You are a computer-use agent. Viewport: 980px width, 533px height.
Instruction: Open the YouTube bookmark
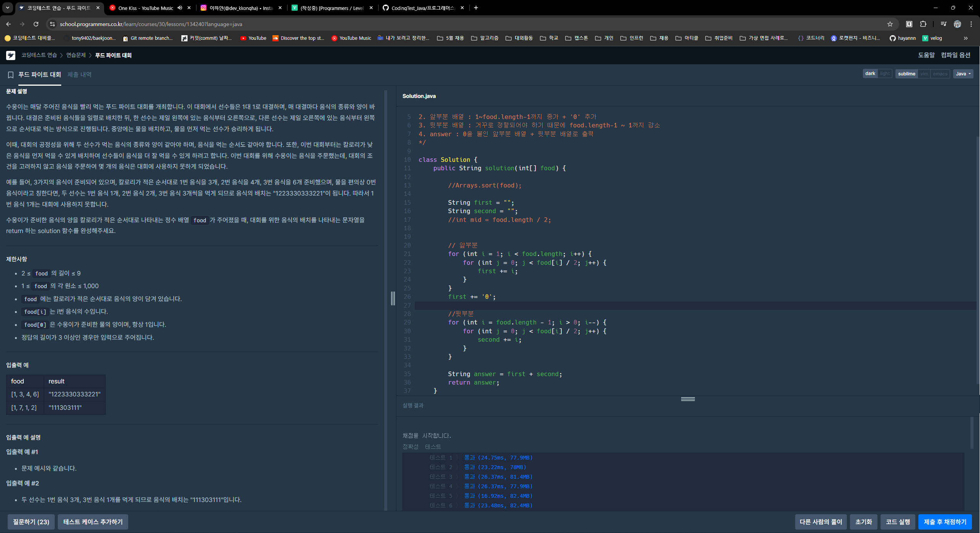tap(253, 38)
